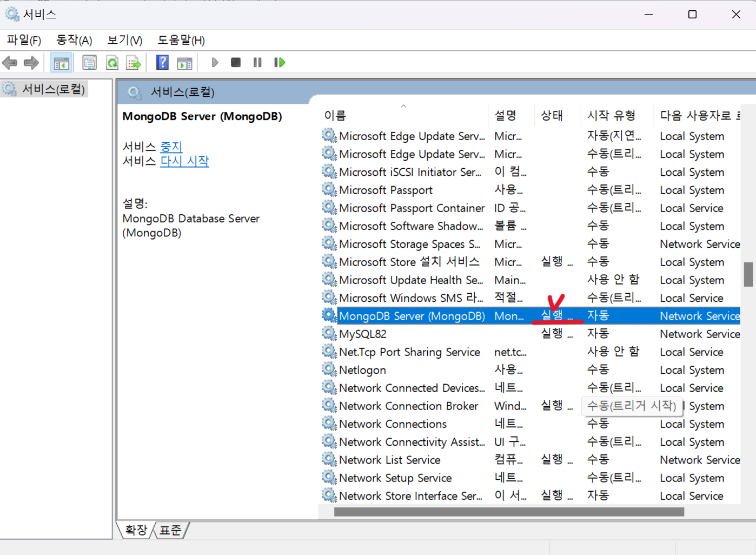Select the Network List Service row
Viewport: 756px width, 555px height.
[x=530, y=460]
